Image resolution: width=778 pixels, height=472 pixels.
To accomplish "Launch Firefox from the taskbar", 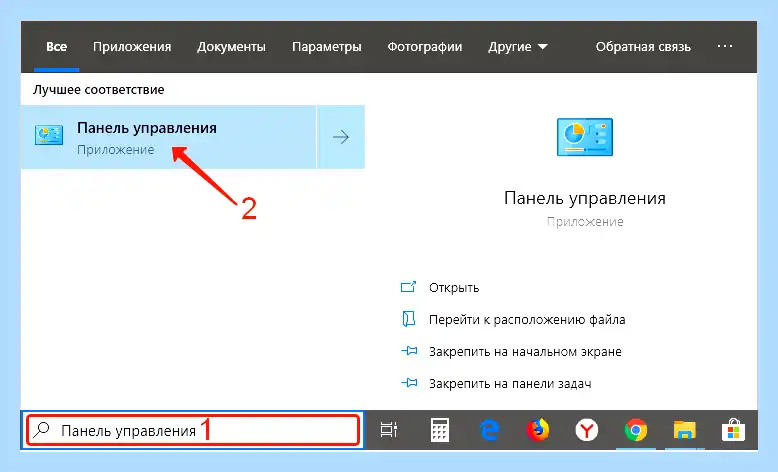I will 538,430.
